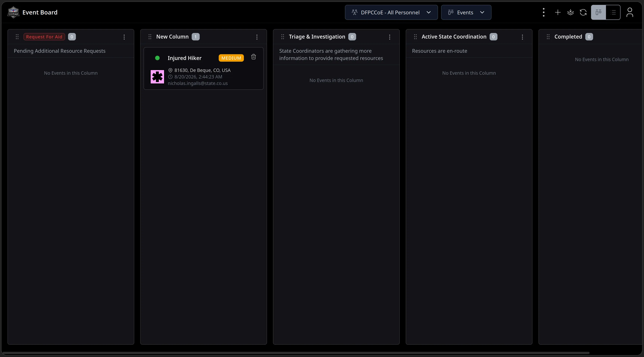Click the Resources are en-route description
Viewport: 644px width, 357px height.
[x=439, y=51]
